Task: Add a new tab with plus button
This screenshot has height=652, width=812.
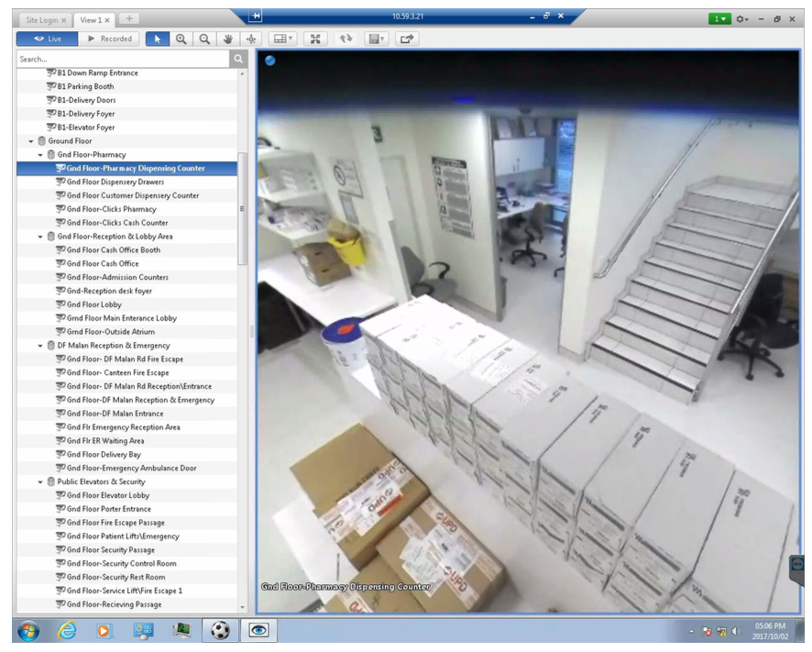Action: pos(129,19)
